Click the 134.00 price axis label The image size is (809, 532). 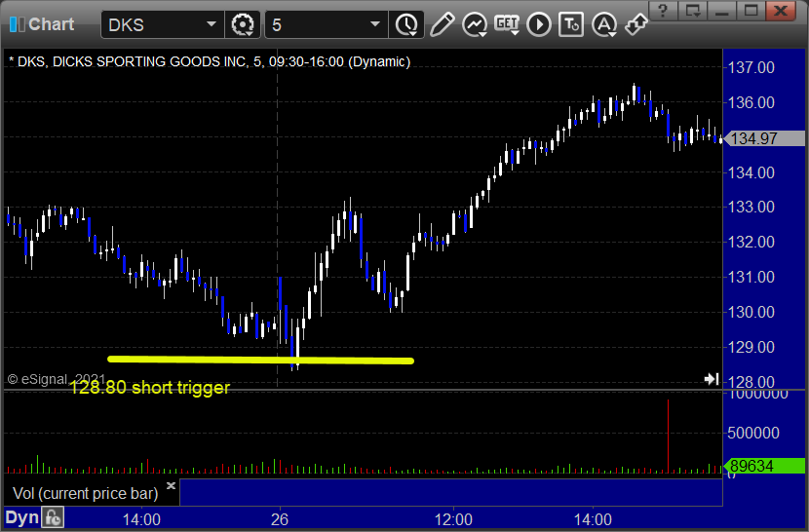click(751, 172)
